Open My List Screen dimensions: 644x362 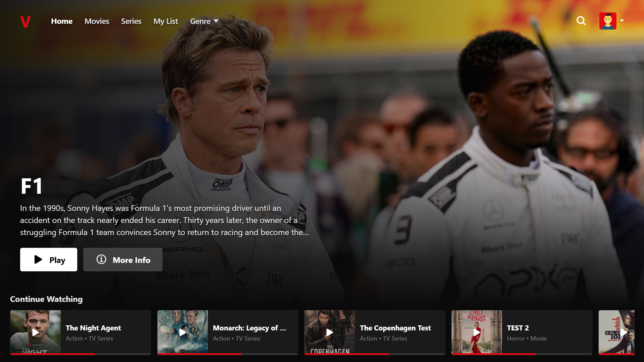pyautogui.click(x=166, y=21)
